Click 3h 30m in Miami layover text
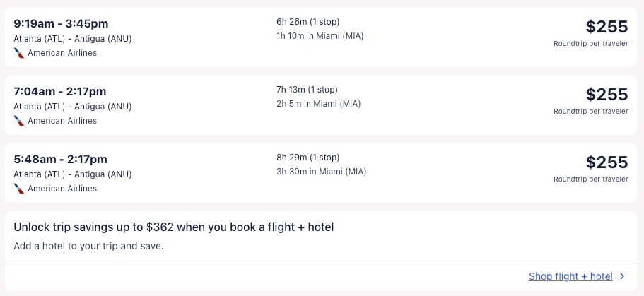Image resolution: width=644 pixels, height=296 pixels. click(321, 172)
